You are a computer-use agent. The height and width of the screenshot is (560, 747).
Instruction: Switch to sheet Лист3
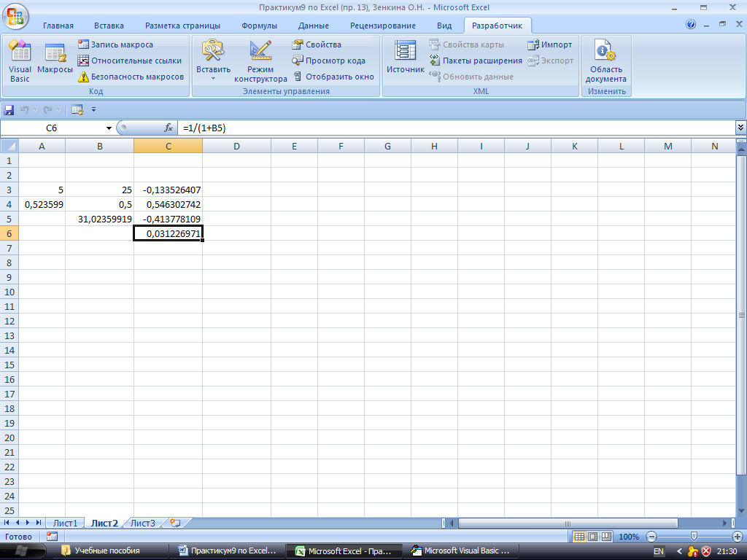click(143, 523)
